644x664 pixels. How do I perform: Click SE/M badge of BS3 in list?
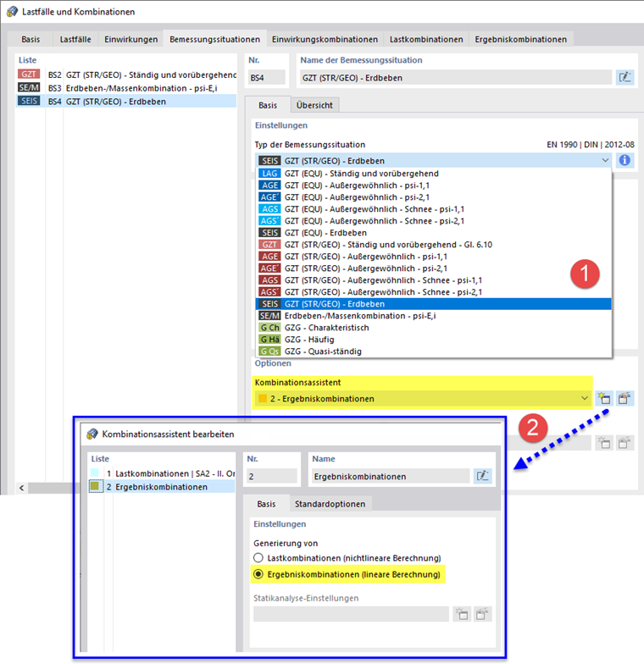(x=29, y=88)
